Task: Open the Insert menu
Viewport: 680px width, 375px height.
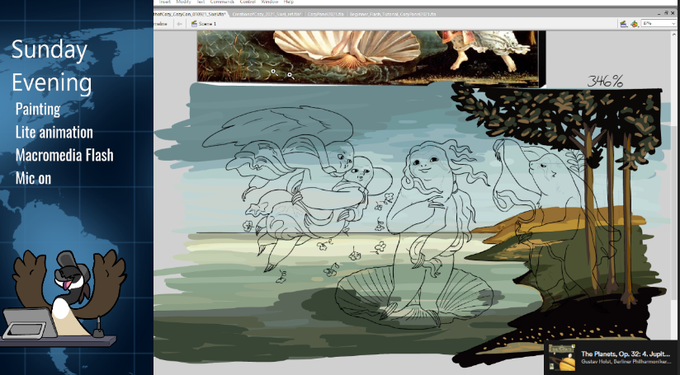Action: [165, 2]
